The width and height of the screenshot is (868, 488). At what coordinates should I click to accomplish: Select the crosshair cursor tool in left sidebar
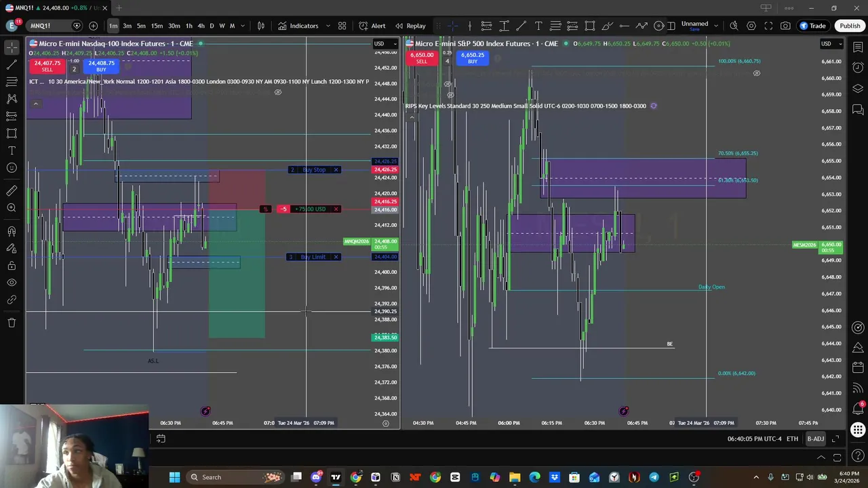12,47
